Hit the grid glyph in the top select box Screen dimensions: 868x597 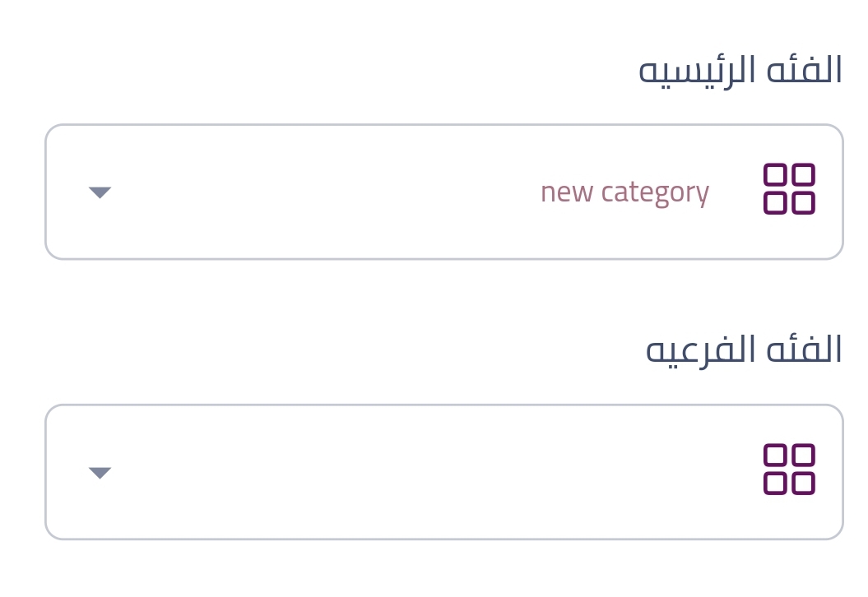click(789, 189)
